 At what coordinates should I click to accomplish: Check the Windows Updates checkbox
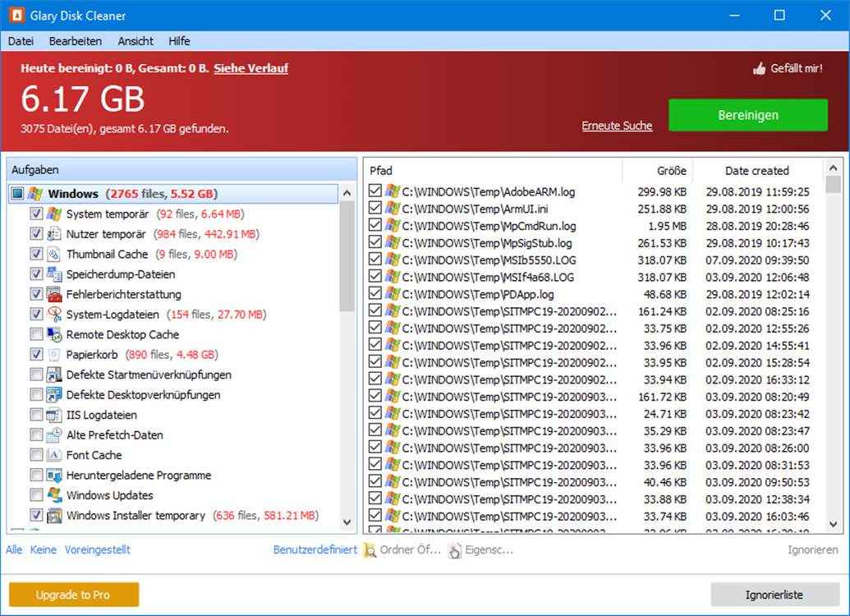pos(36,494)
